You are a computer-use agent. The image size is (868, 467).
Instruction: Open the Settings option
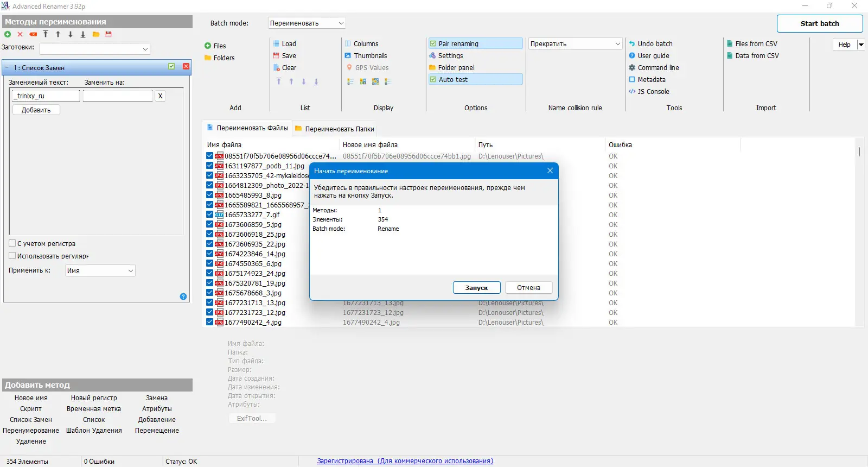446,56
